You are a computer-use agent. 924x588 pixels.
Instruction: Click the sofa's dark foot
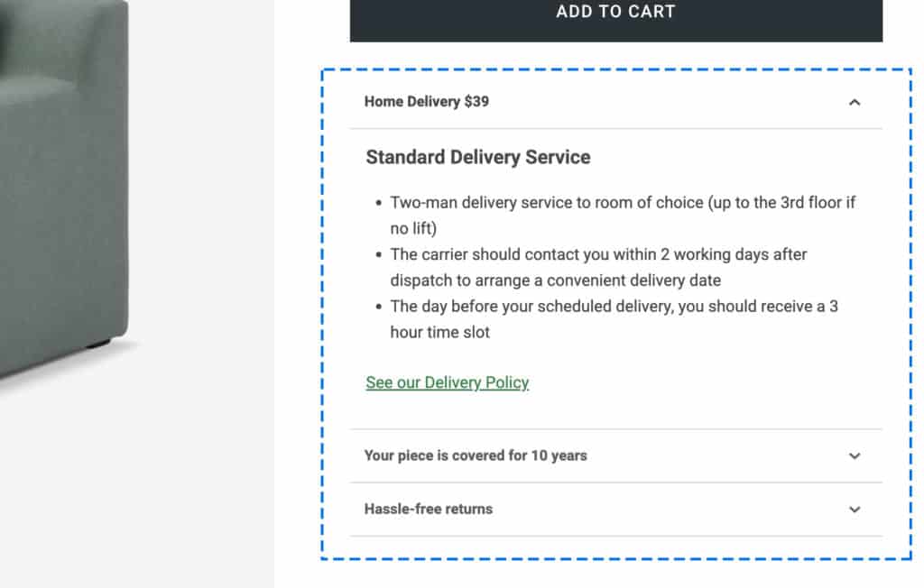pyautogui.click(x=99, y=344)
